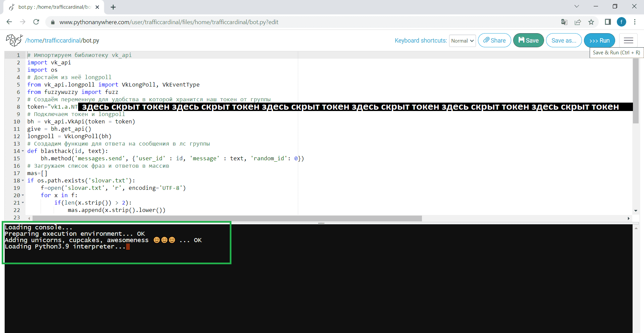
Task: Open a new browser tab
Action: point(113,7)
